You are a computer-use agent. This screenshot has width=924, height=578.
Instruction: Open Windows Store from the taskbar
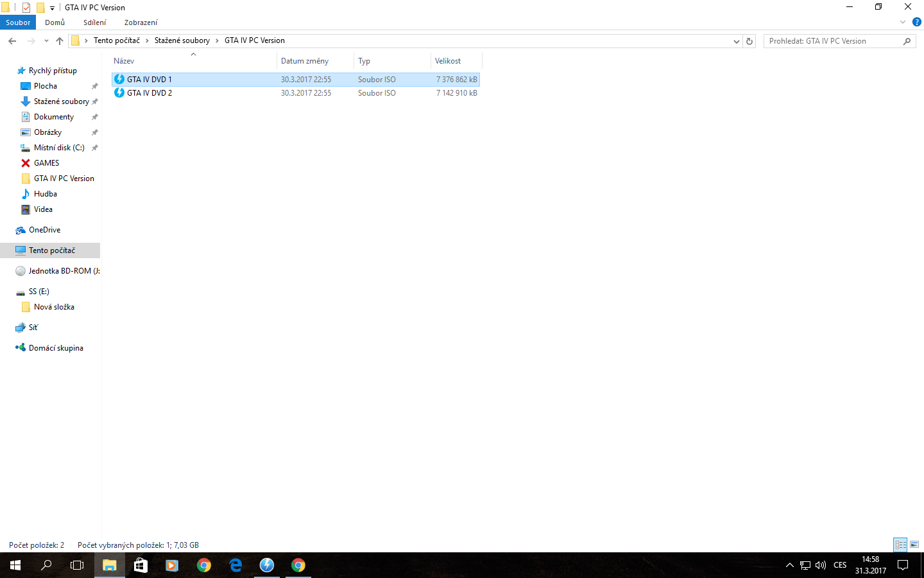click(x=141, y=565)
